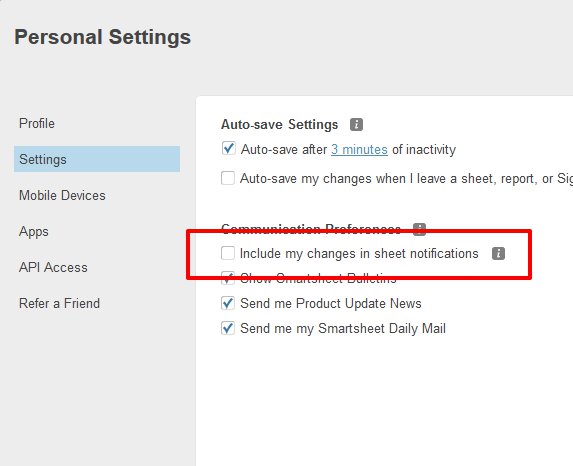Click the Personal Settings heading
The width and height of the screenshot is (573, 466).
103,37
